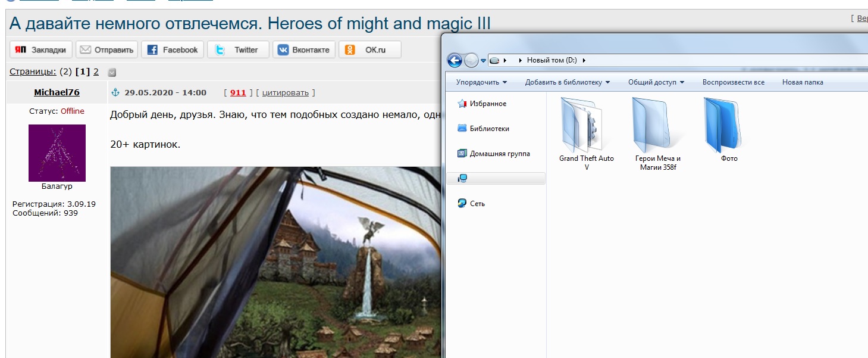868x358 pixels.
Task: Create a folder with Новая папка
Action: [803, 82]
